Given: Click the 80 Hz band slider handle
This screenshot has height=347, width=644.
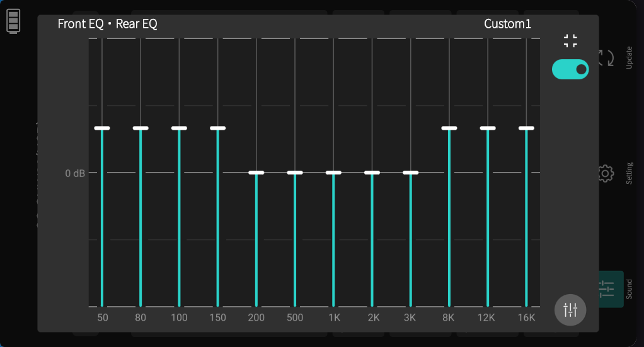Looking at the screenshot, I should click(x=141, y=128).
